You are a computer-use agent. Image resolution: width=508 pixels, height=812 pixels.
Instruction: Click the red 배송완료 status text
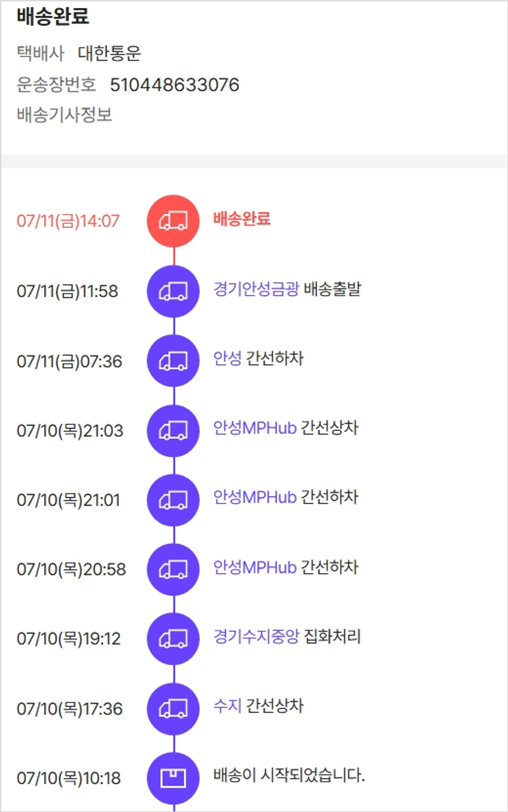coord(242,219)
